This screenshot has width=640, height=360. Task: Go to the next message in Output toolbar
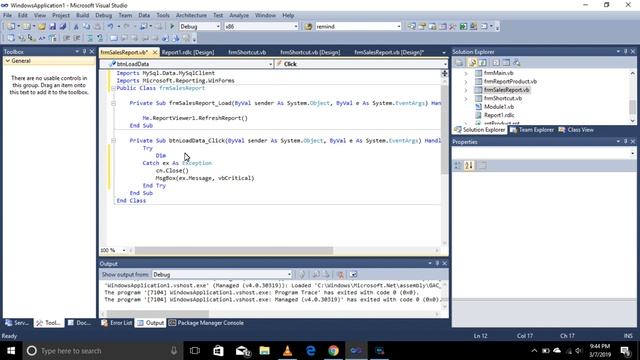tap(326, 275)
